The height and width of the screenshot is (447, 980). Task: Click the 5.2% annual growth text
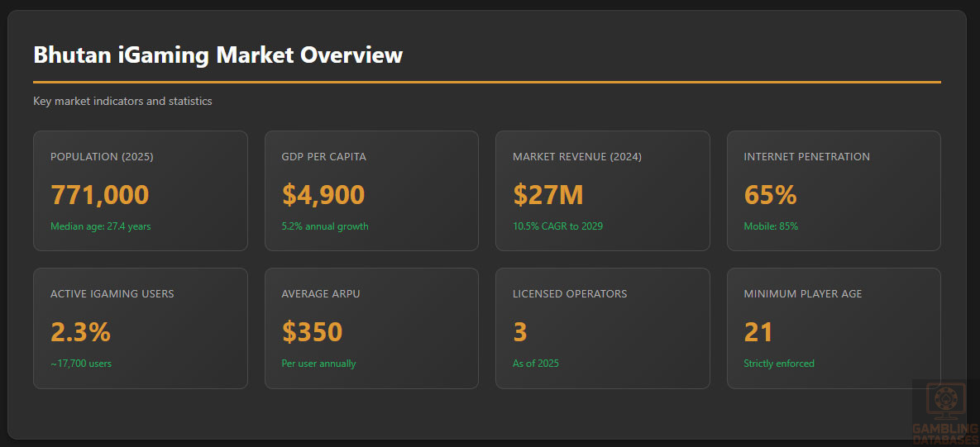[325, 226]
